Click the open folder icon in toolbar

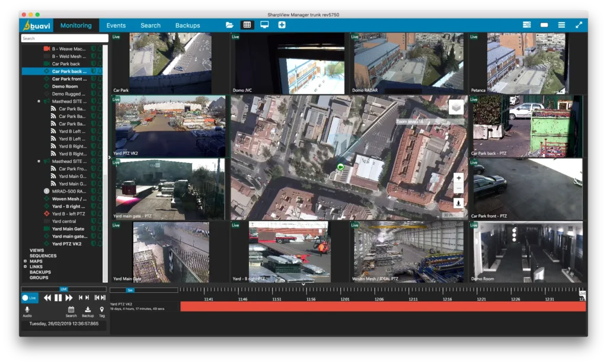pyautogui.click(x=229, y=25)
